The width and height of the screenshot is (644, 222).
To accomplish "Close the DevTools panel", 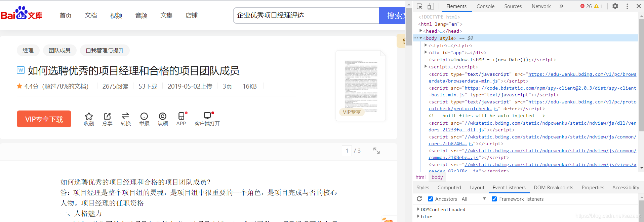I will tap(639, 6).
